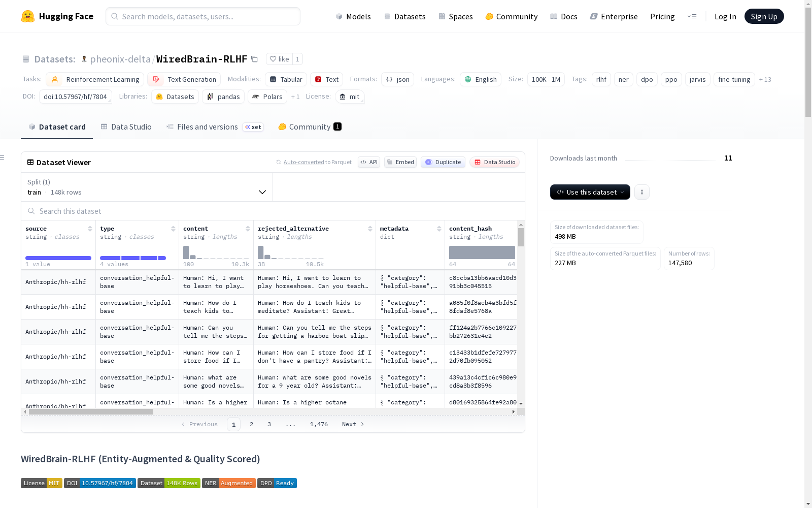This screenshot has width=812, height=508.
Task: Click the Datasets library tag
Action: 175,97
